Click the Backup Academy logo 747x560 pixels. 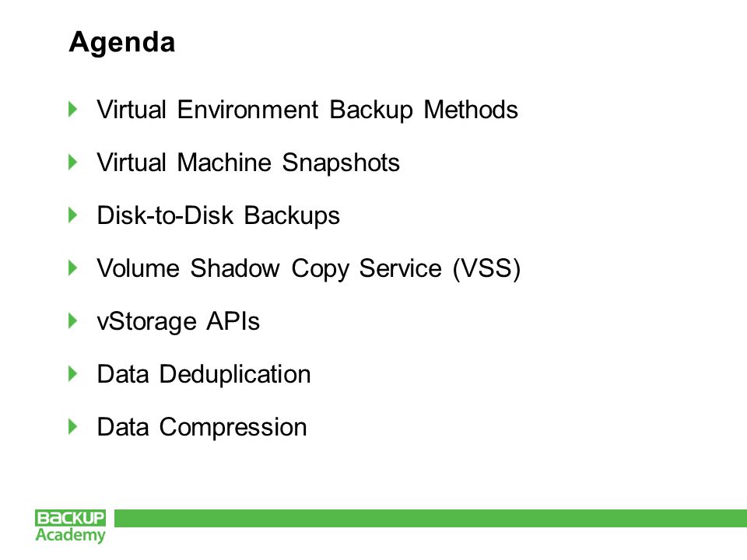(70, 527)
